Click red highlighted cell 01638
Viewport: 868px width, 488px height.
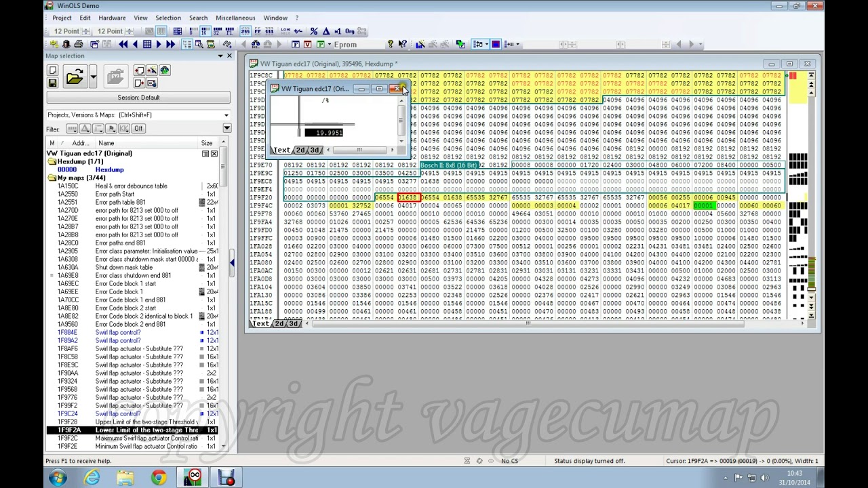pos(408,197)
